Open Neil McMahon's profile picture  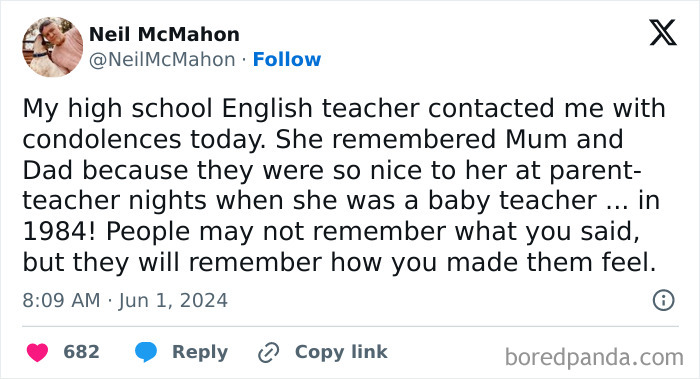pos(53,47)
